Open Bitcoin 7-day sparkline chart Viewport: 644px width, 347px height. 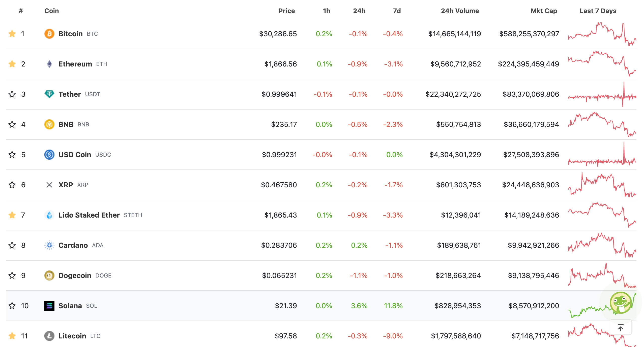(602, 34)
